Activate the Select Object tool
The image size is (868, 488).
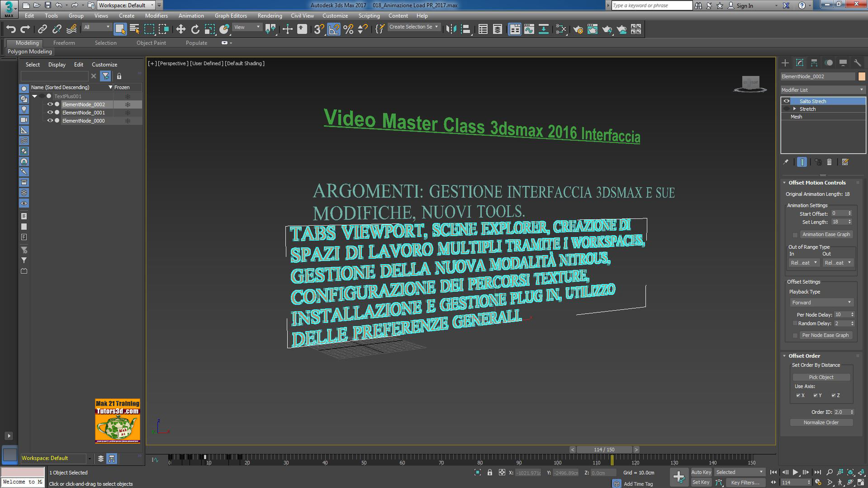point(120,29)
